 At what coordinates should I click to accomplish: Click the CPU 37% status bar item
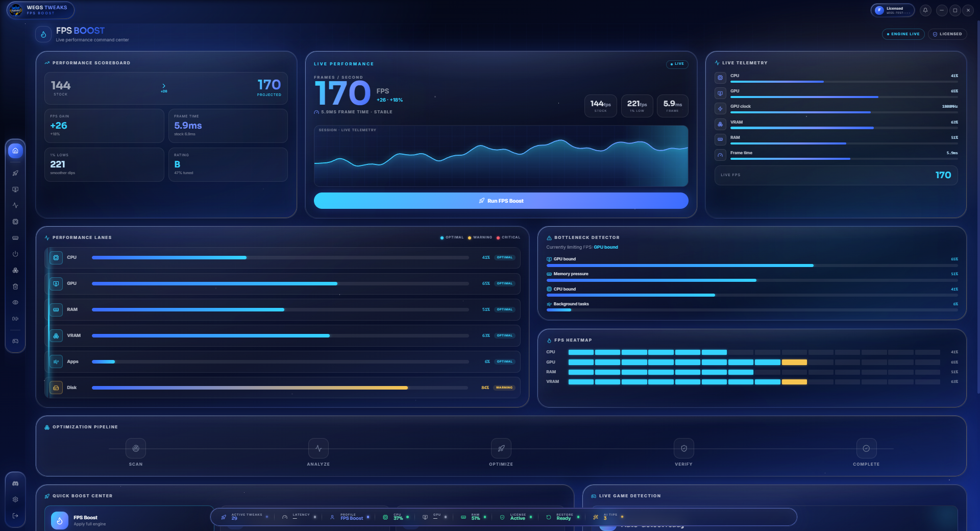click(396, 517)
